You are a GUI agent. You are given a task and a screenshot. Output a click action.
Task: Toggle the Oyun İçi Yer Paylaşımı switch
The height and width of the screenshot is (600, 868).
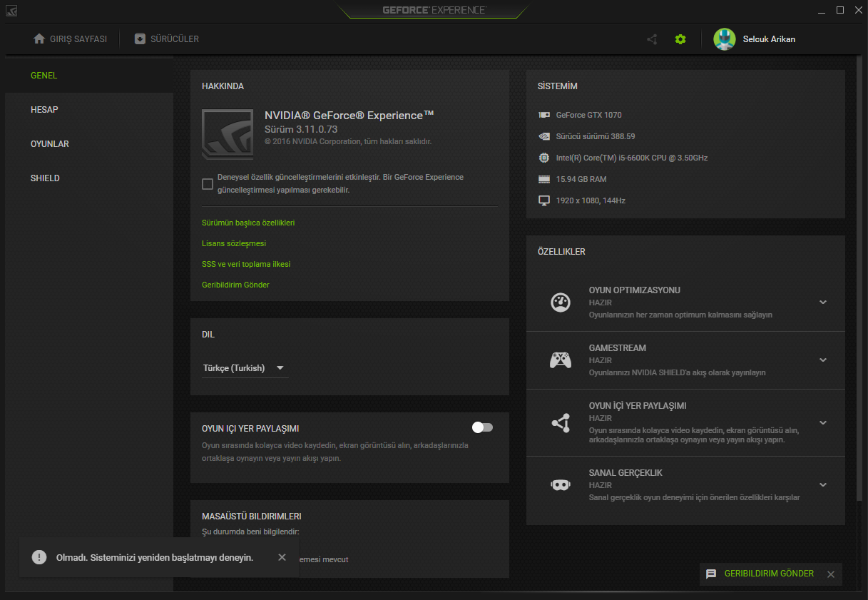[x=482, y=427]
